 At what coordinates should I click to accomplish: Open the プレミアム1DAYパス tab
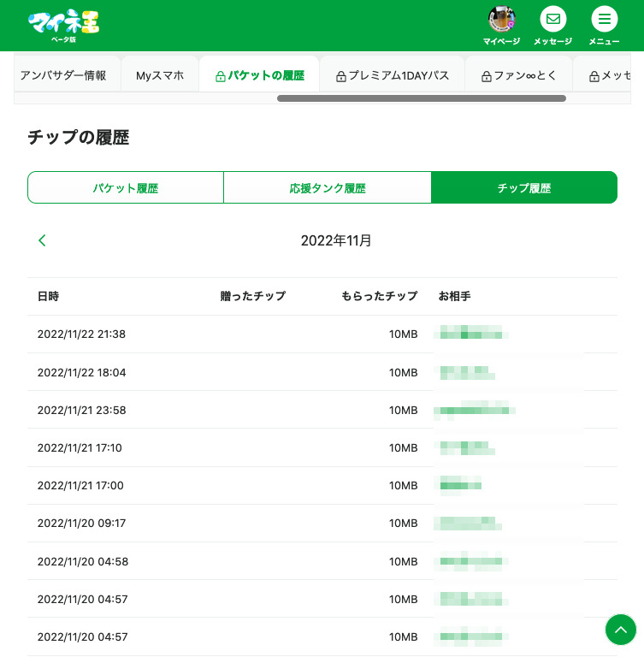point(393,75)
